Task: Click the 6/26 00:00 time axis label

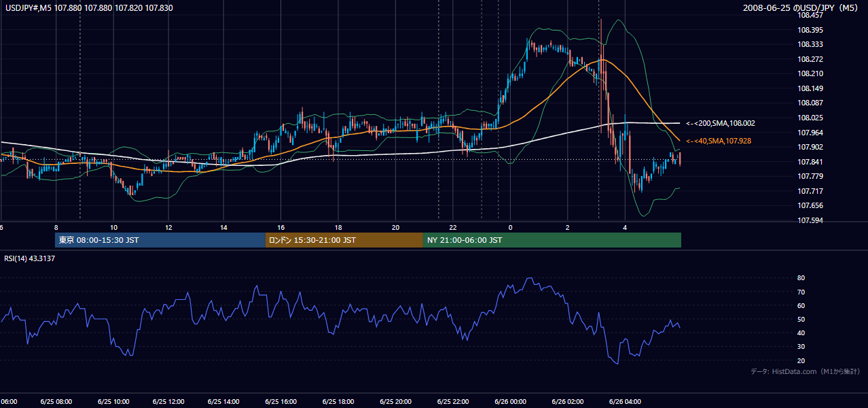Action: pyautogui.click(x=510, y=402)
